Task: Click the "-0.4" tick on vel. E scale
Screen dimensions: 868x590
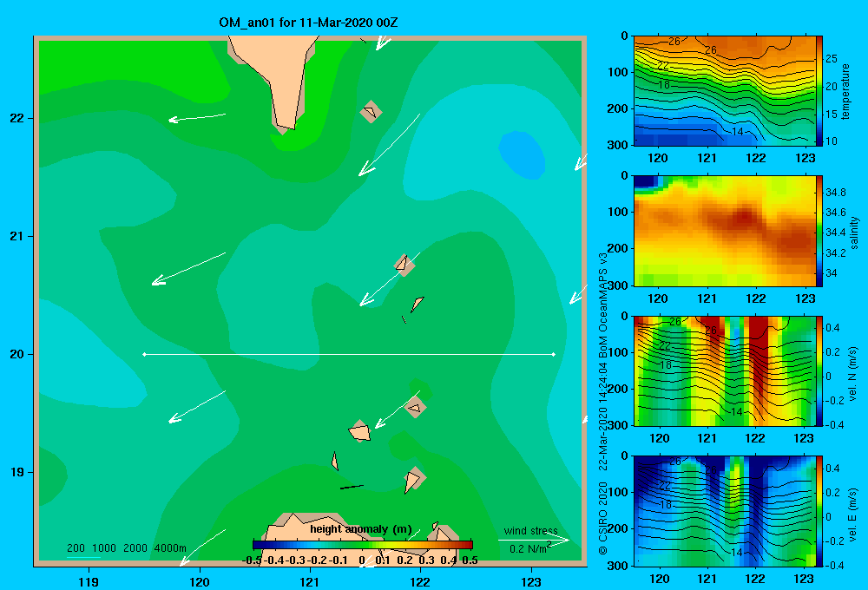Action: [x=834, y=565]
